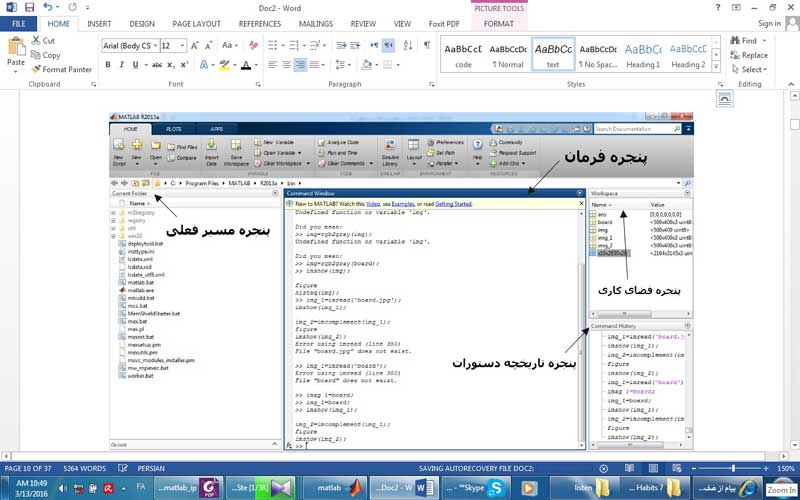The image size is (800, 500).
Task: Click the text highlight color icon
Action: pyautogui.click(x=224, y=65)
